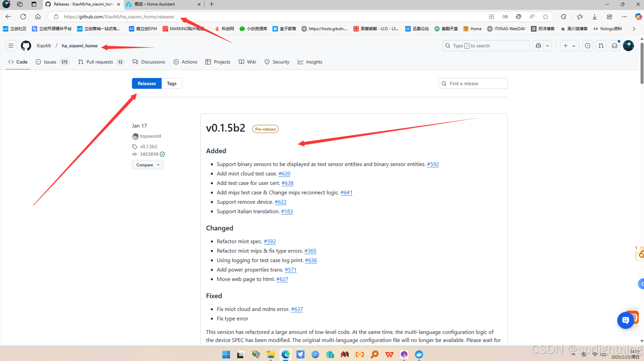Click the browser home icon

click(38, 17)
